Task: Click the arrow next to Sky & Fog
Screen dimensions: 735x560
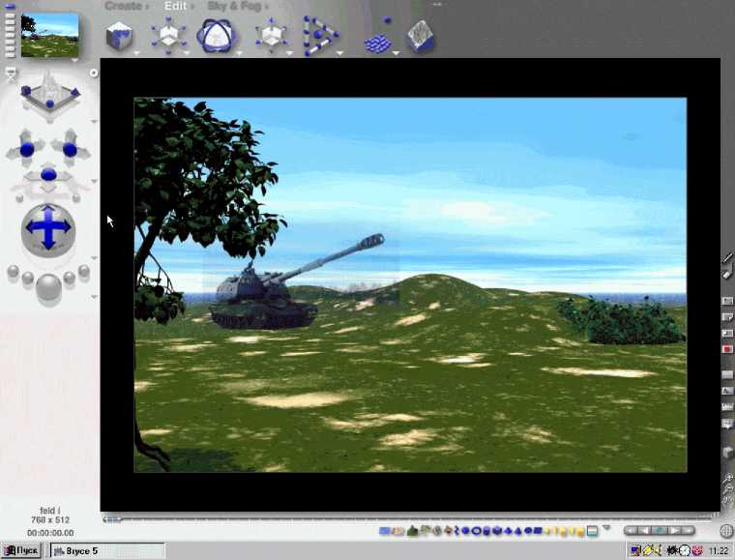Action: (266, 7)
